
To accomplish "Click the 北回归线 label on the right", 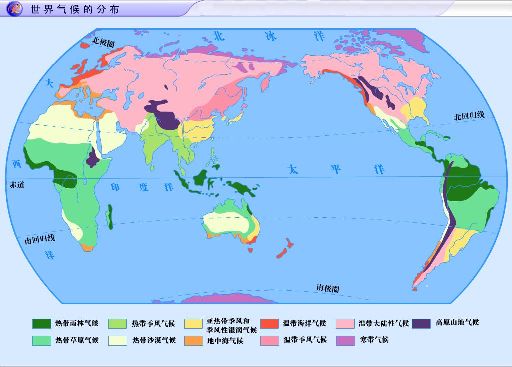I will [469, 116].
